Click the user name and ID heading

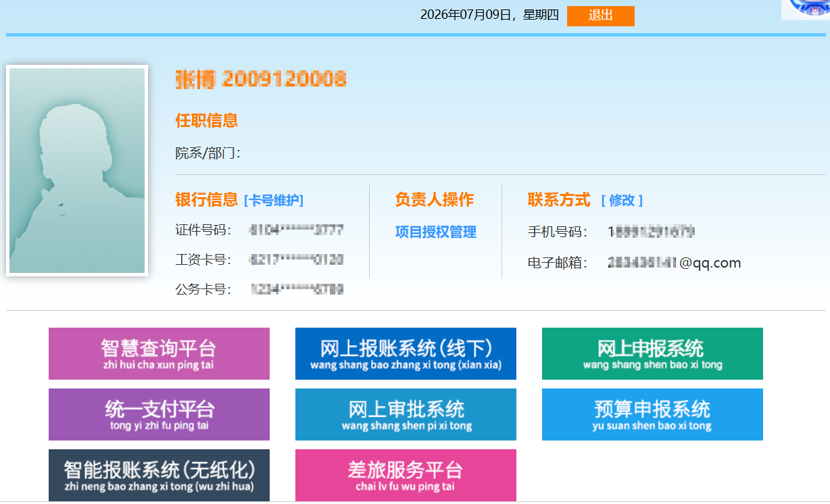pos(261,80)
